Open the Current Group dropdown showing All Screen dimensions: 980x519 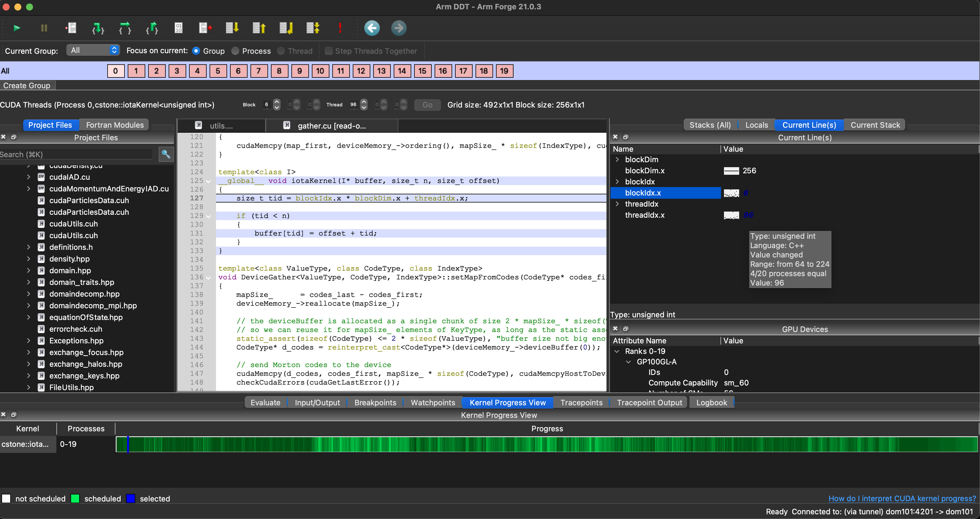coord(93,50)
